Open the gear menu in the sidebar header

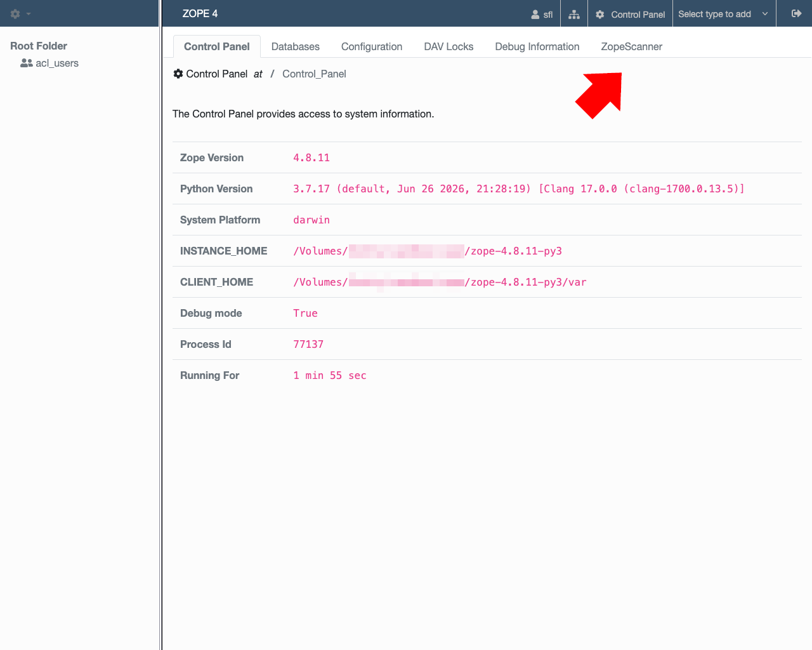pos(15,13)
